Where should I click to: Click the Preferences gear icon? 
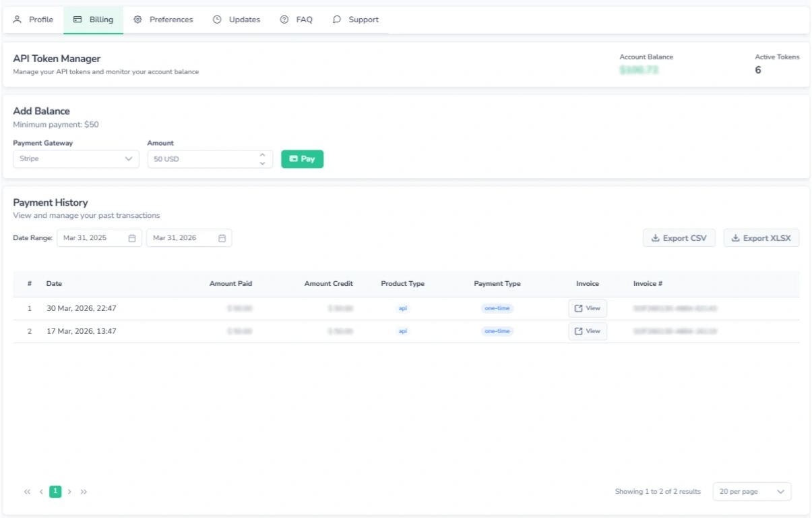pyautogui.click(x=136, y=20)
